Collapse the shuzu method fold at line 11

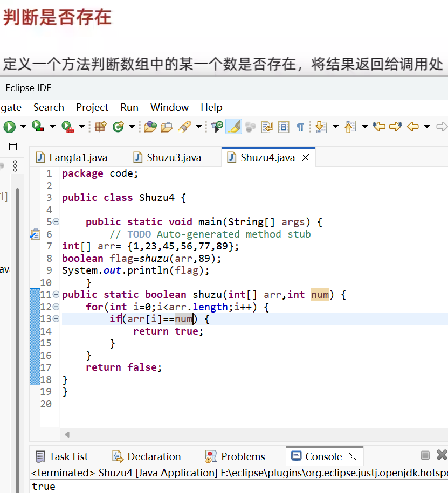tap(56, 294)
